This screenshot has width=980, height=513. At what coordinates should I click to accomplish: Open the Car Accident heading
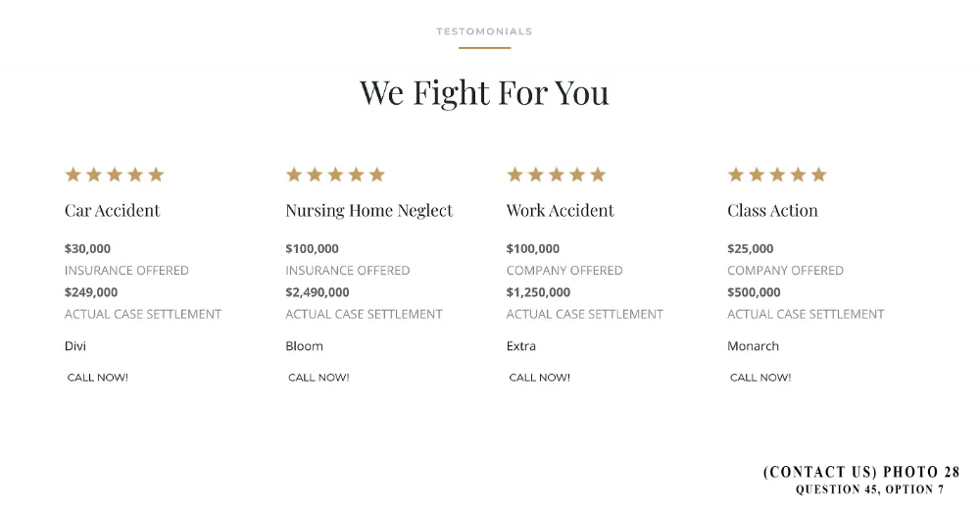113,210
